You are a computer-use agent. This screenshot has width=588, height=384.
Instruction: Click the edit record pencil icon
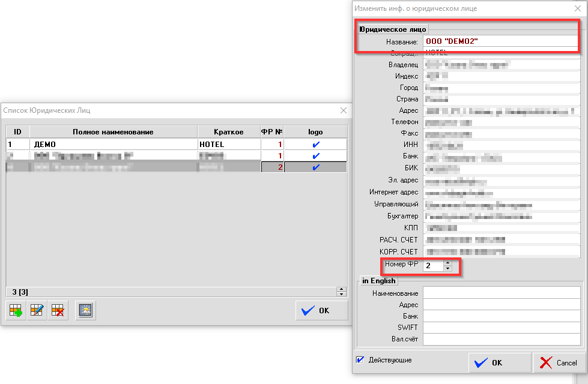[37, 310]
